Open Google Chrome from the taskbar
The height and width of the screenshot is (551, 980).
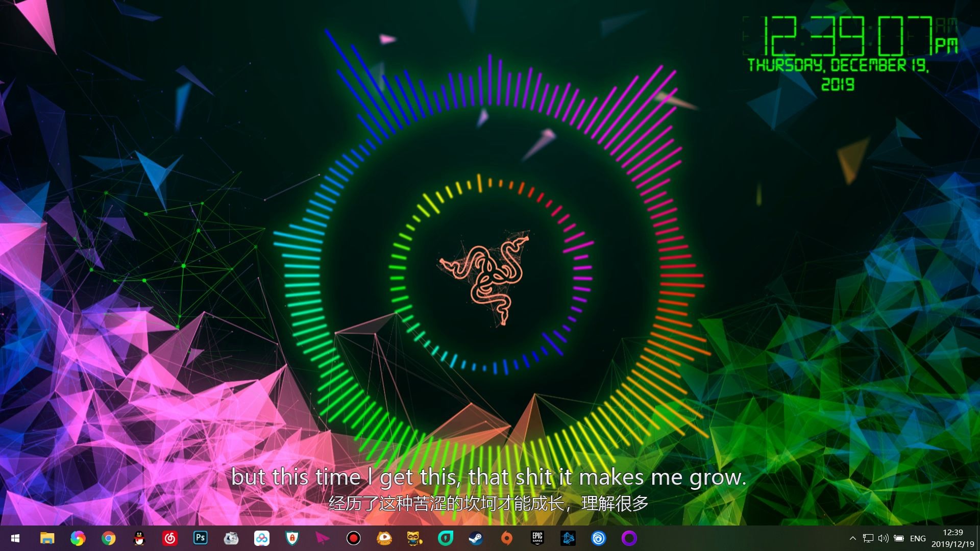[108, 538]
